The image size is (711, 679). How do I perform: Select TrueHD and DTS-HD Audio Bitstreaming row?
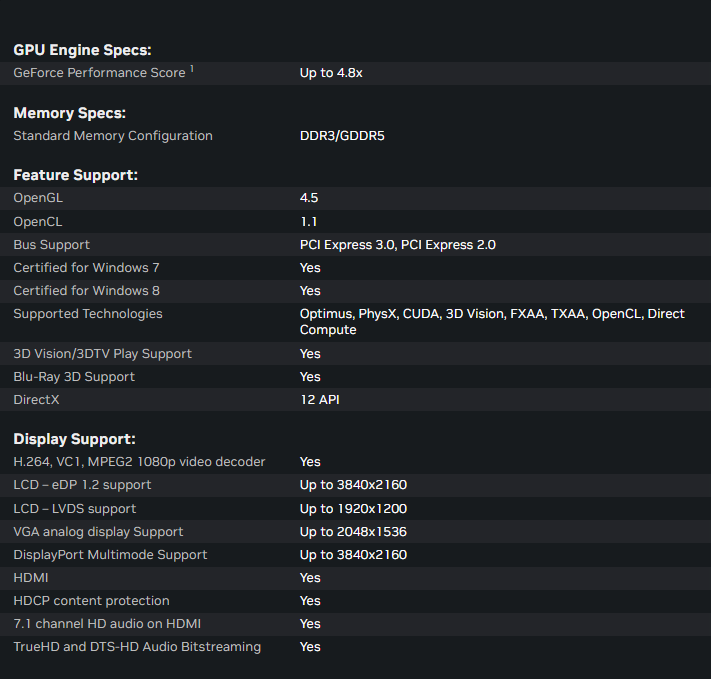[137, 646]
